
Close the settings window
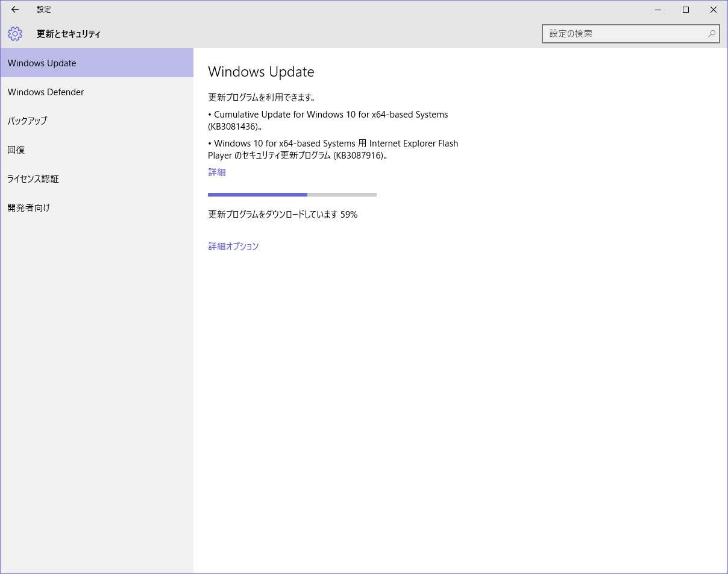(x=714, y=10)
